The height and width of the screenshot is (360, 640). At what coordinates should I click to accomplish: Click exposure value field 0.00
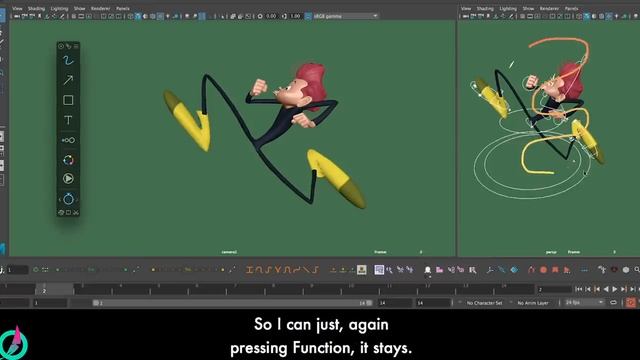point(271,16)
